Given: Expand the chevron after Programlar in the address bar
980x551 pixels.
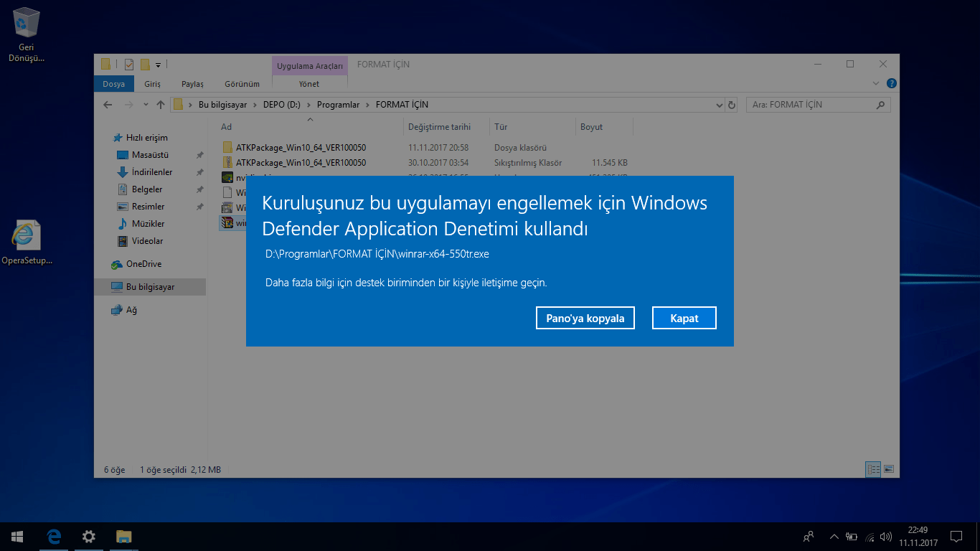Looking at the screenshot, I should pos(367,105).
